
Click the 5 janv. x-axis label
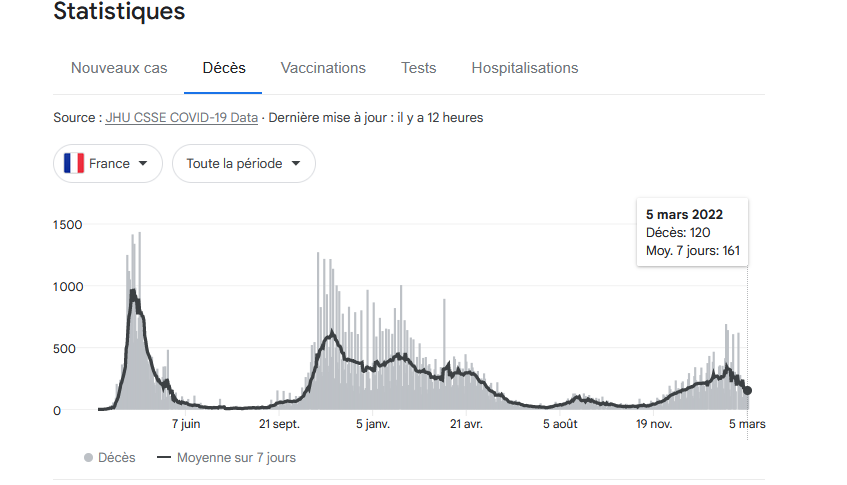(x=372, y=424)
